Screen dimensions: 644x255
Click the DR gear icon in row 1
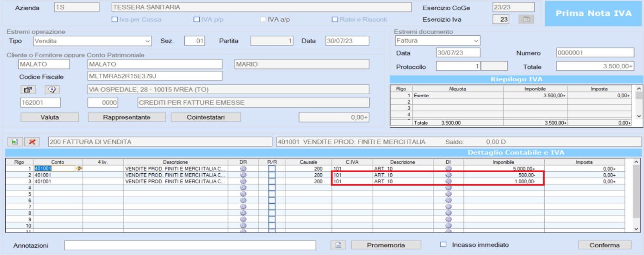point(243,168)
